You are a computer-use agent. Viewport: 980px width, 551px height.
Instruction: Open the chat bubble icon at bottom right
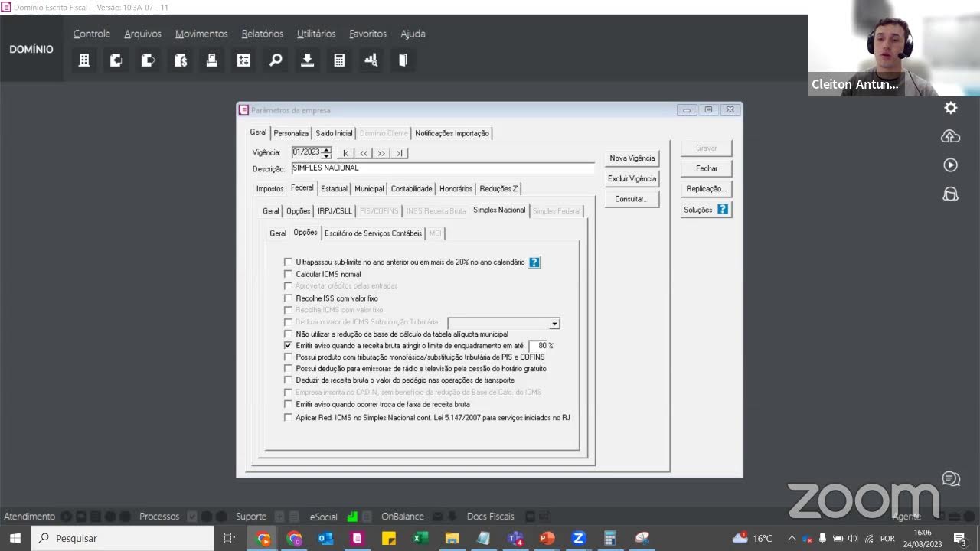(x=951, y=479)
